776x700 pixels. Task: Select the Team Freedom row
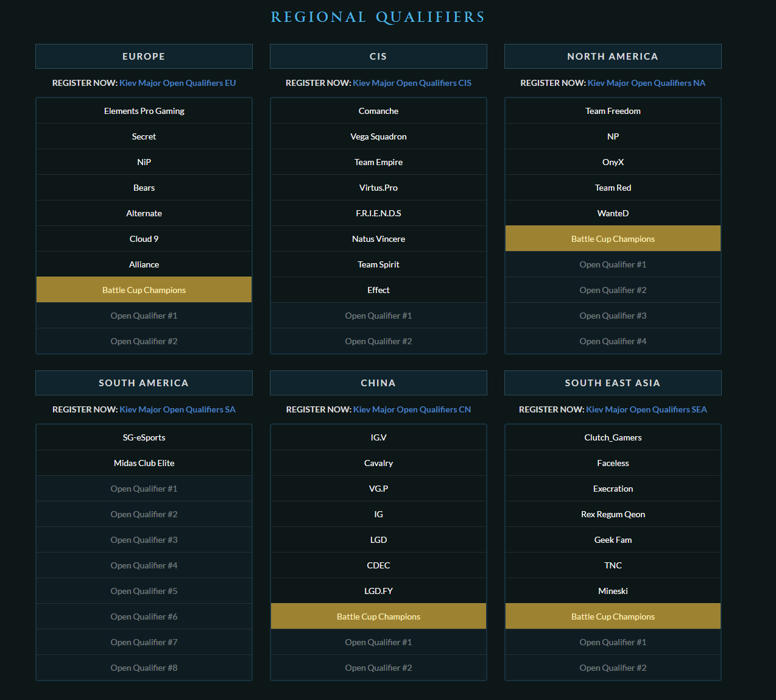(613, 111)
